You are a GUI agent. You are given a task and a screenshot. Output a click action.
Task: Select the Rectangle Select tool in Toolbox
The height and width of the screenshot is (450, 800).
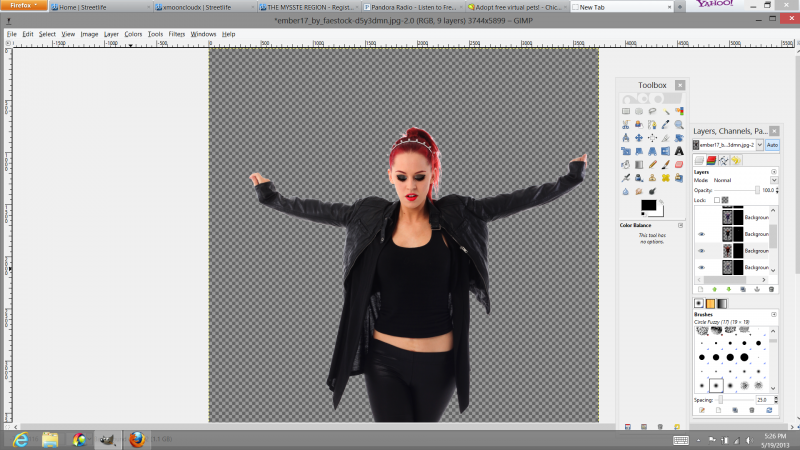click(x=626, y=112)
